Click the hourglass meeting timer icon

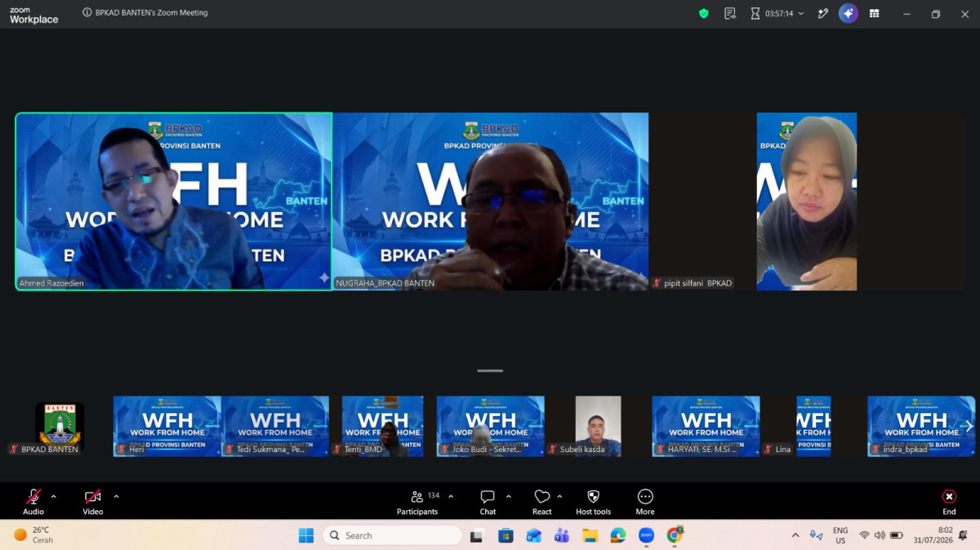(755, 13)
